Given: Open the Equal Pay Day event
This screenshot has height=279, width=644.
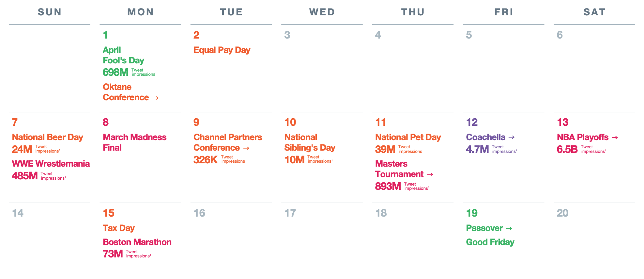Looking at the screenshot, I should point(222,50).
